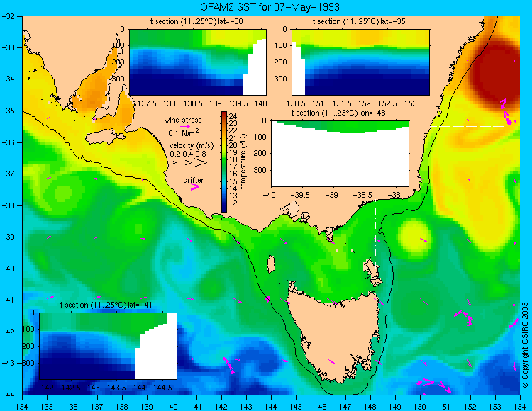Viewport: 532px width, 411px height.
Task: Click the white dashed section line at latitude -41
Action: point(253,300)
